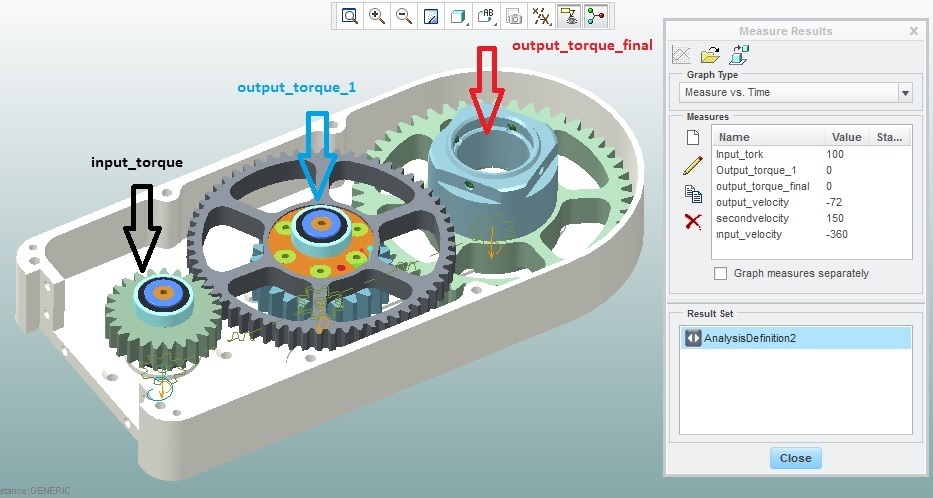Select the output_torque_final measure row
This screenshot has width=933, height=498.
coord(812,186)
